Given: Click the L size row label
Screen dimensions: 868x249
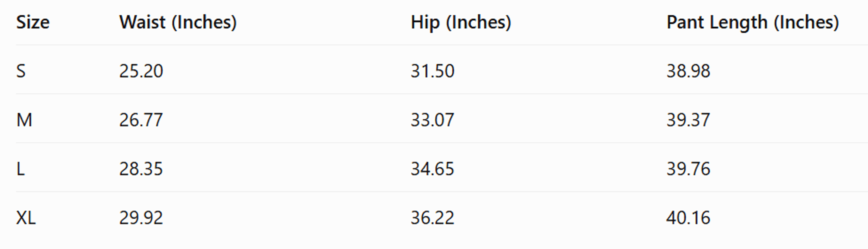Looking at the screenshot, I should pyautogui.click(x=21, y=169).
